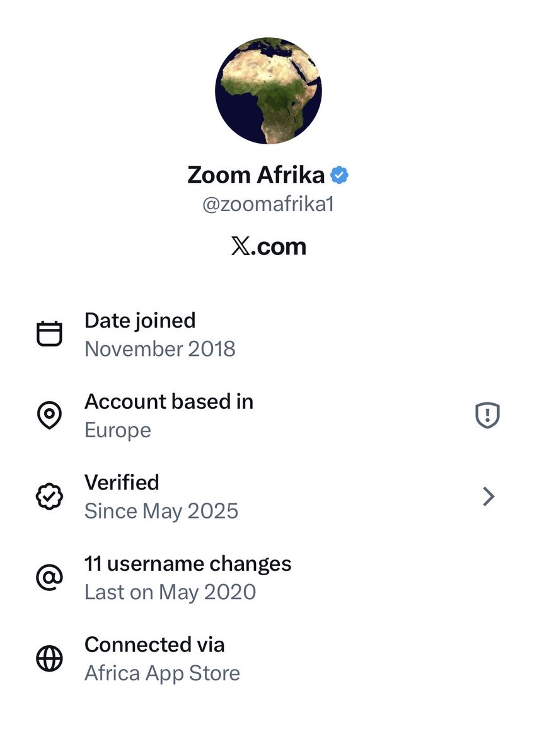Click the verified checkmark badge outline icon
The height and width of the screenshot is (756, 537).
(x=49, y=496)
